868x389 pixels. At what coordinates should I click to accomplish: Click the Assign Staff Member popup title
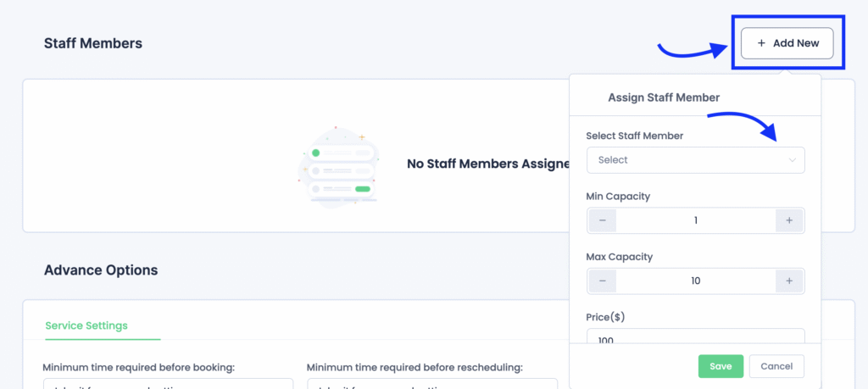(x=664, y=97)
